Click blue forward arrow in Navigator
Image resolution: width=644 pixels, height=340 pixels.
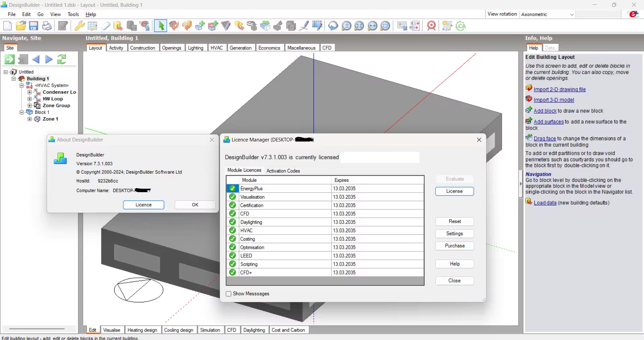(x=49, y=59)
